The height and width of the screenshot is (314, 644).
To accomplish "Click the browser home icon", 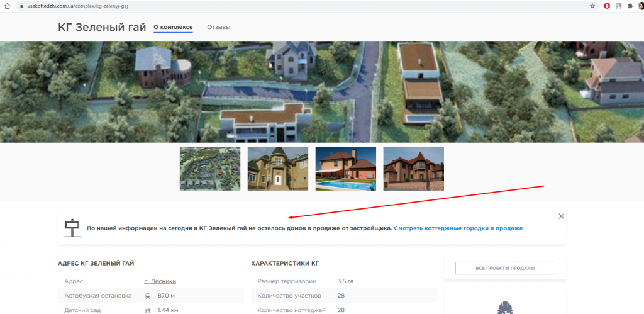I will coord(8,5).
